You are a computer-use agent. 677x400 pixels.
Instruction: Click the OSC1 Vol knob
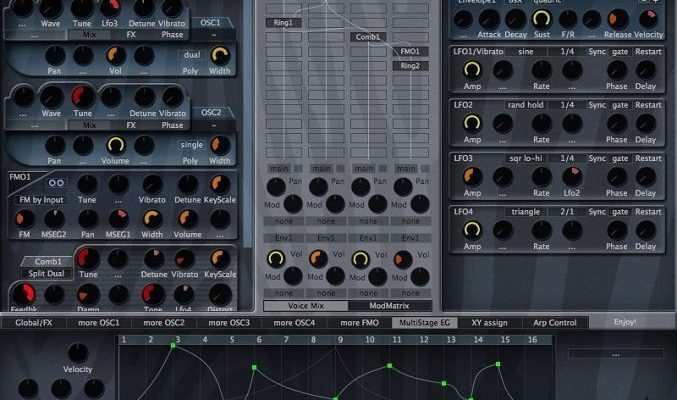tap(115, 56)
